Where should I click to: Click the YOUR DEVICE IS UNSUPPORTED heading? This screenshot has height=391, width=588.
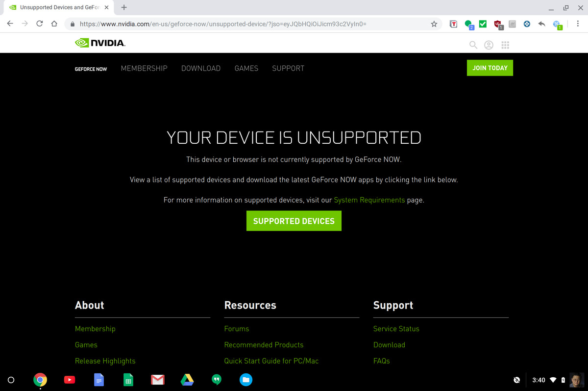click(x=294, y=138)
